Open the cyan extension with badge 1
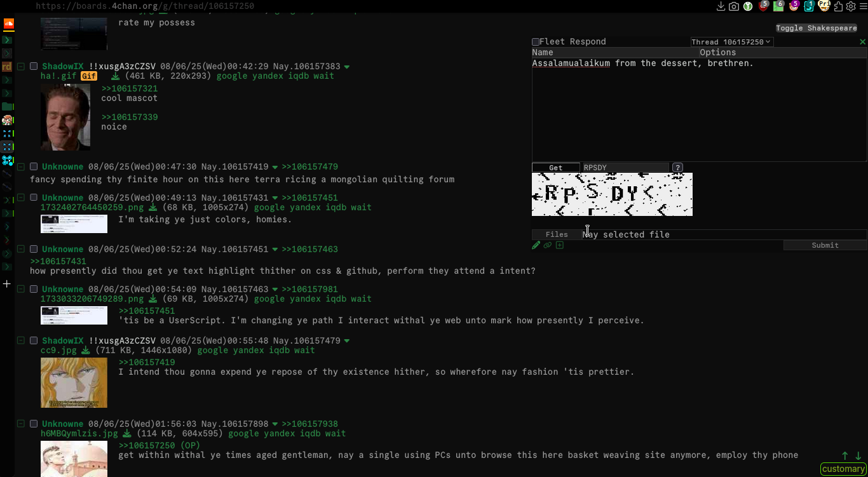868x477 pixels. 809,6
